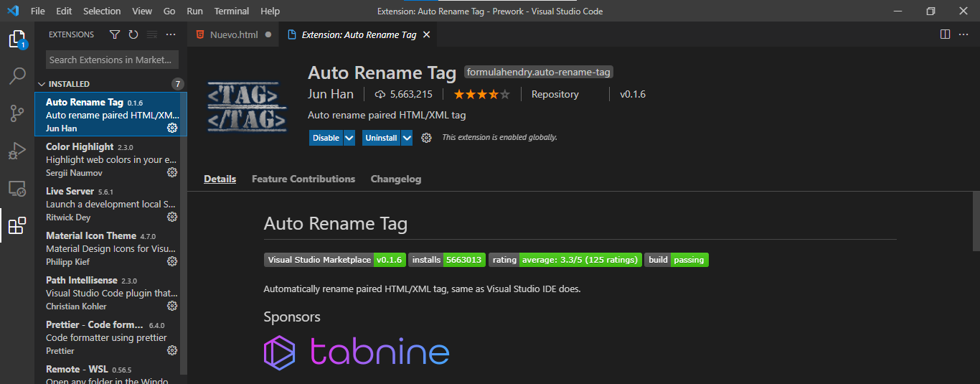Open manage gear for Prettier extension
This screenshot has width=980, height=384.
pyautogui.click(x=172, y=350)
